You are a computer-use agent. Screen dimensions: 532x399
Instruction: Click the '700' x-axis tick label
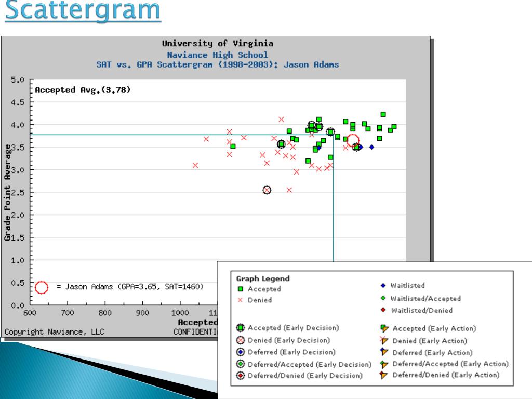67,313
